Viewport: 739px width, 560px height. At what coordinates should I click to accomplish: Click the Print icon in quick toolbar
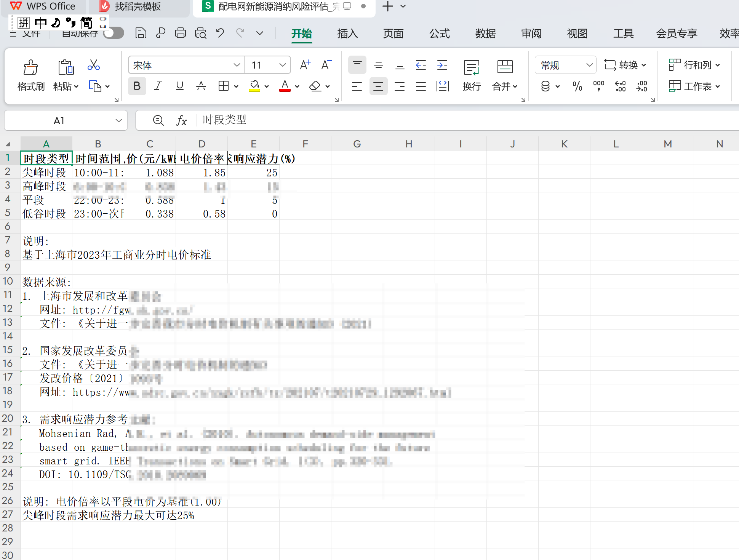[181, 33]
